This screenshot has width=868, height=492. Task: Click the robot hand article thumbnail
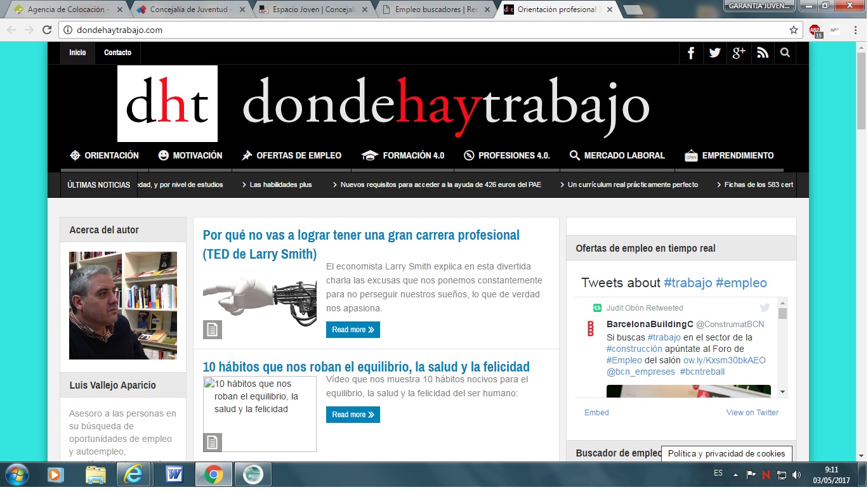point(260,302)
